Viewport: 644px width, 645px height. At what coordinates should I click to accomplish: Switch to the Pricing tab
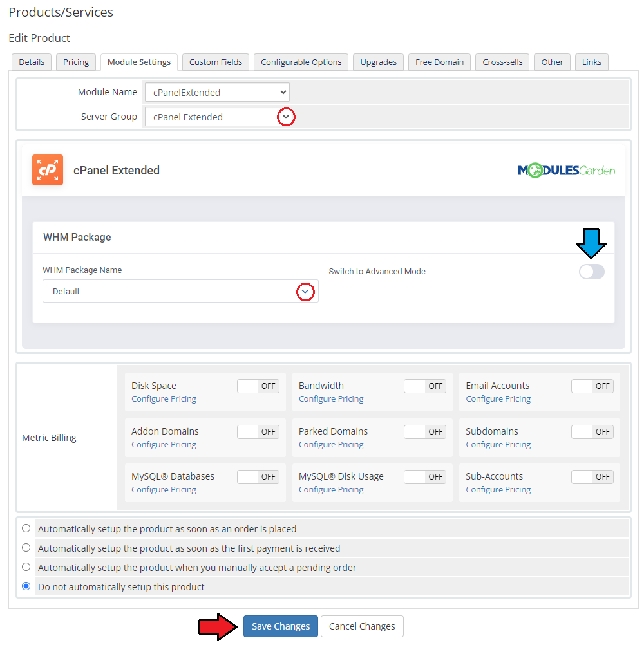click(x=76, y=62)
